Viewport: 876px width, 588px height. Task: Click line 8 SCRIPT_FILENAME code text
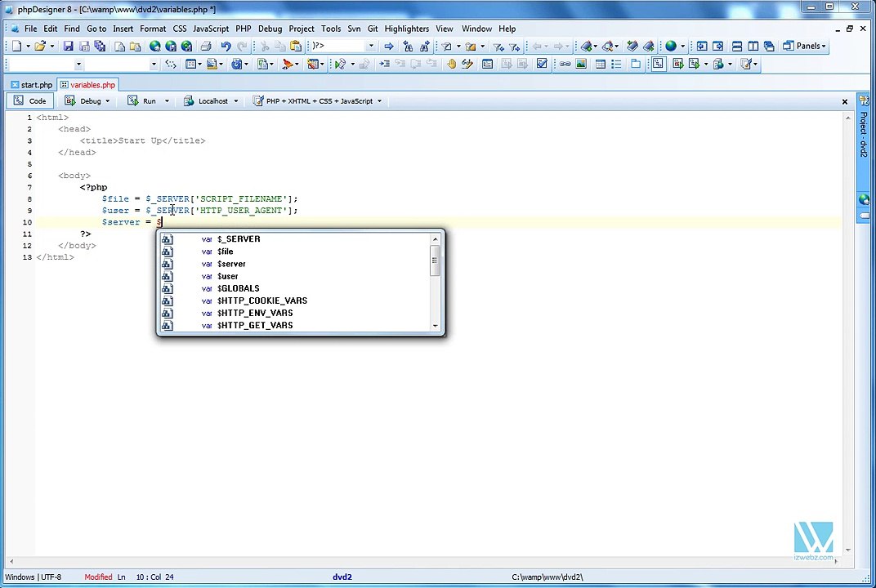241,198
